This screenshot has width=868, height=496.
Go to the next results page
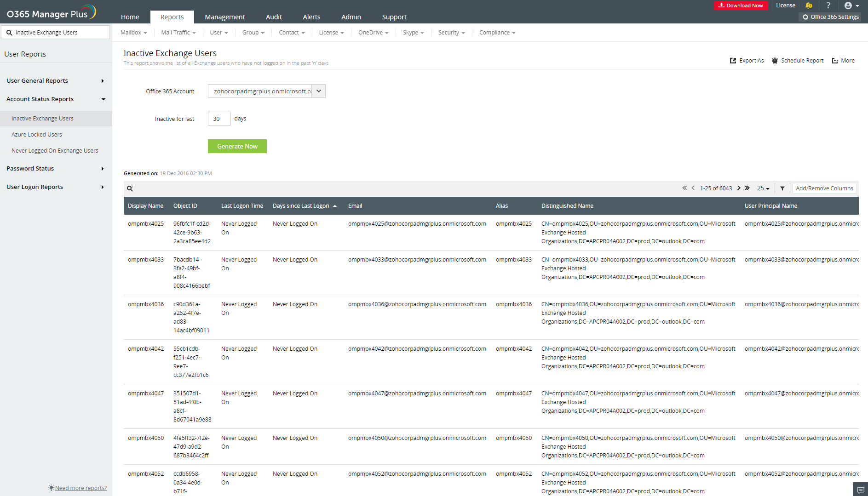click(x=739, y=188)
